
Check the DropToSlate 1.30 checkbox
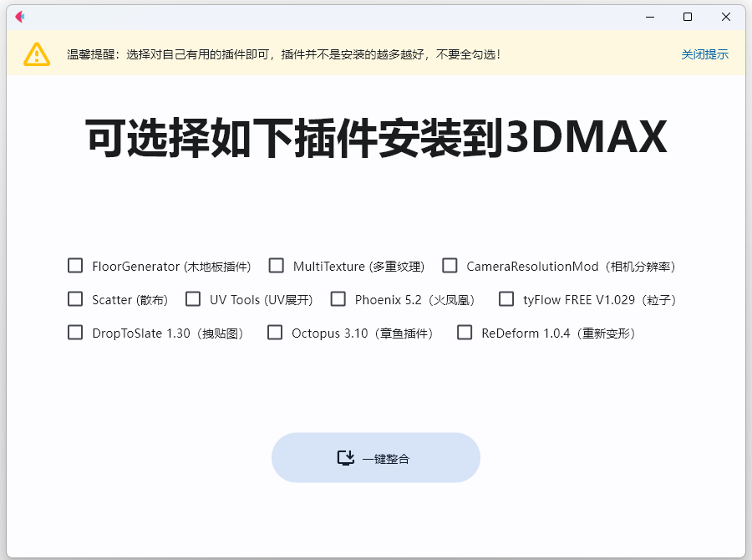coord(75,332)
